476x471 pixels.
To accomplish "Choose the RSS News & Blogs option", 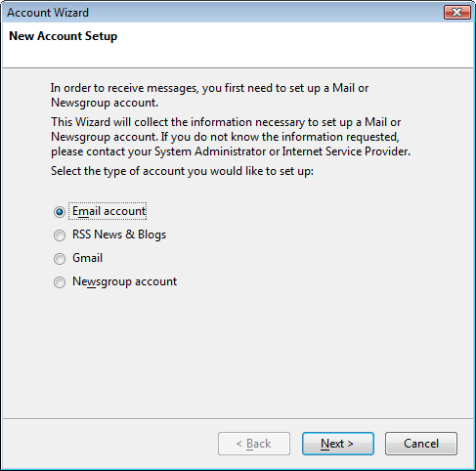I will click(x=60, y=235).
